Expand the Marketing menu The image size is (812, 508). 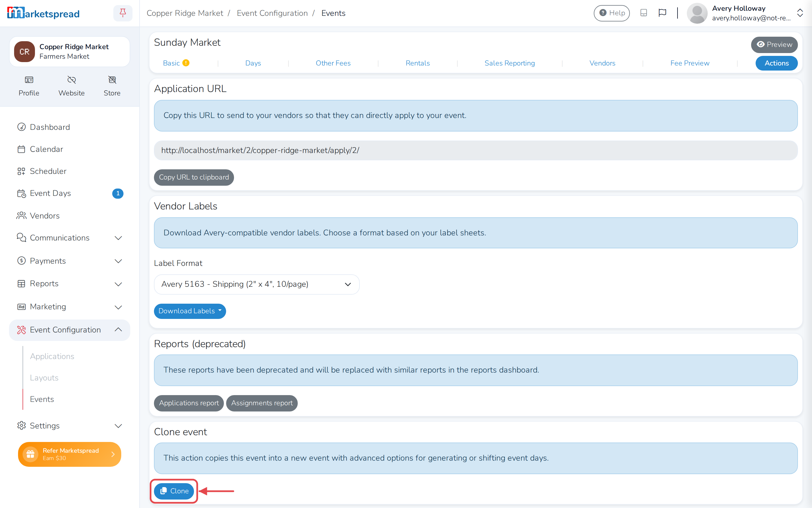tap(69, 307)
